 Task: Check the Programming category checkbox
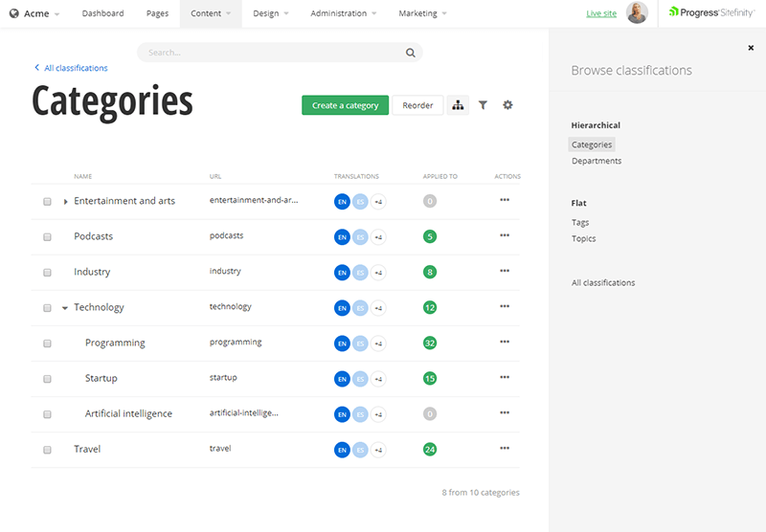point(47,343)
